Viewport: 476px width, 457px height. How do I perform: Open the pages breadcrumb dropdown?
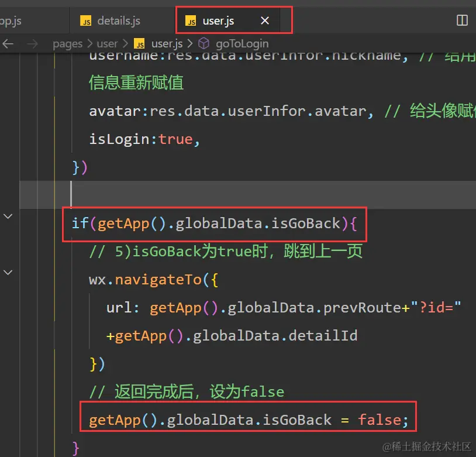[x=67, y=44]
